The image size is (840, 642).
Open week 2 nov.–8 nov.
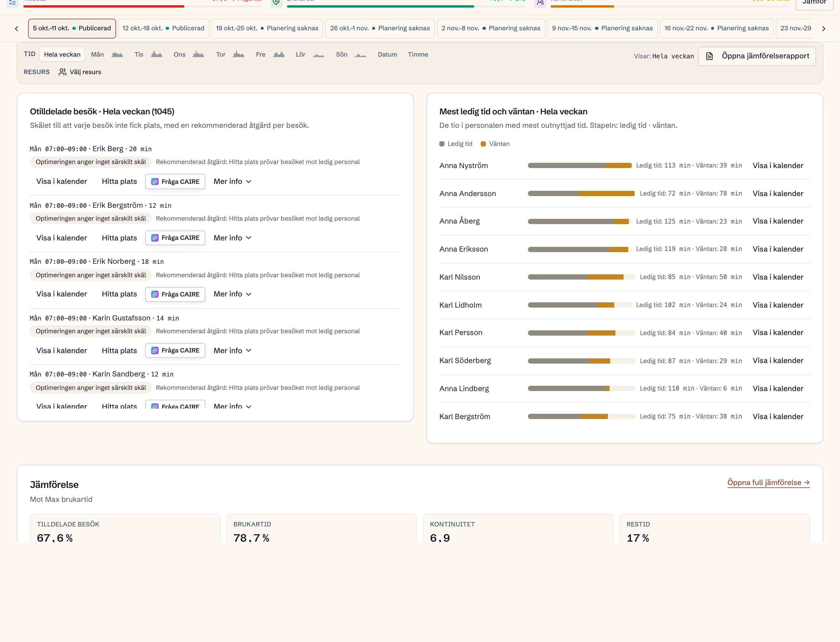coord(491,28)
